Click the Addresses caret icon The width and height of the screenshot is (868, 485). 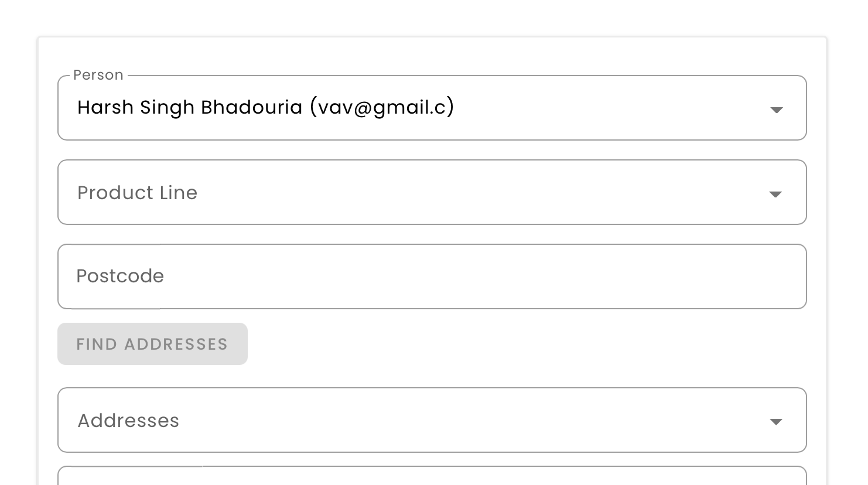tap(775, 422)
